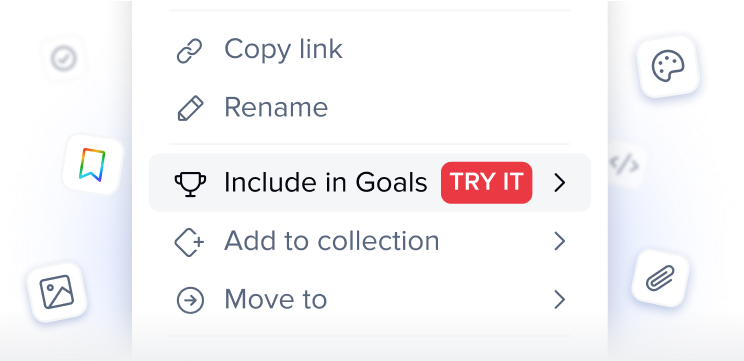Expand the Move to submenu chevron
Image resolution: width=744 pixels, height=361 pixels.
pyautogui.click(x=560, y=300)
